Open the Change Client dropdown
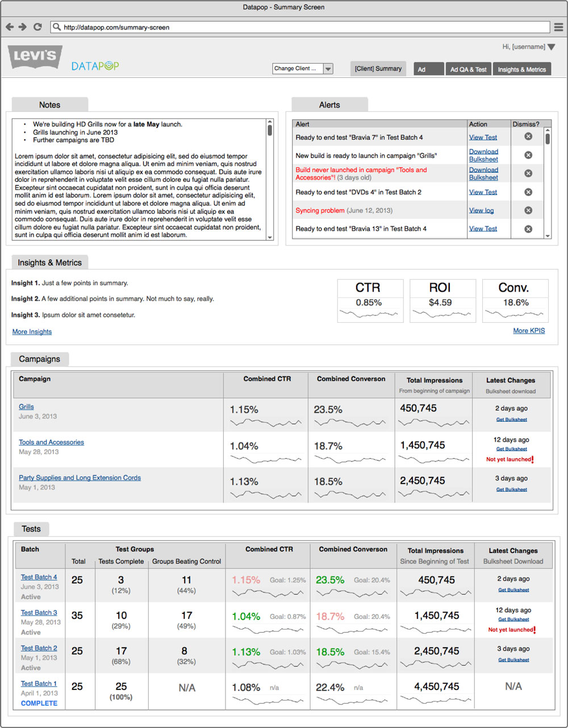 pyautogui.click(x=328, y=69)
